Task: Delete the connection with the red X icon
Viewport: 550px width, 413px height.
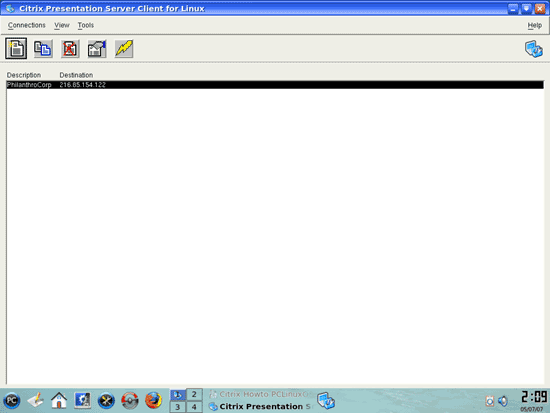Action: pyautogui.click(x=70, y=49)
